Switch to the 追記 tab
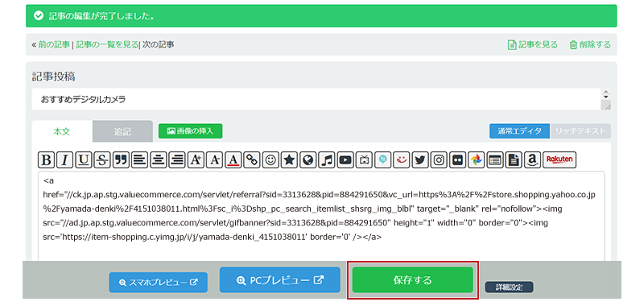This screenshot has height=306, width=644. [x=122, y=131]
